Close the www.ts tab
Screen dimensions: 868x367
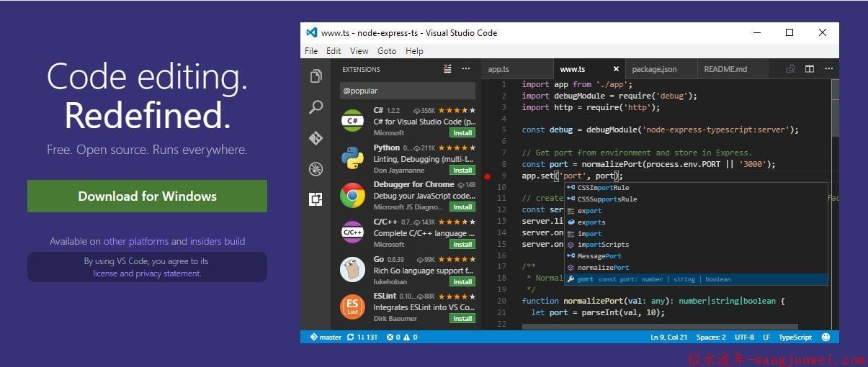[616, 69]
